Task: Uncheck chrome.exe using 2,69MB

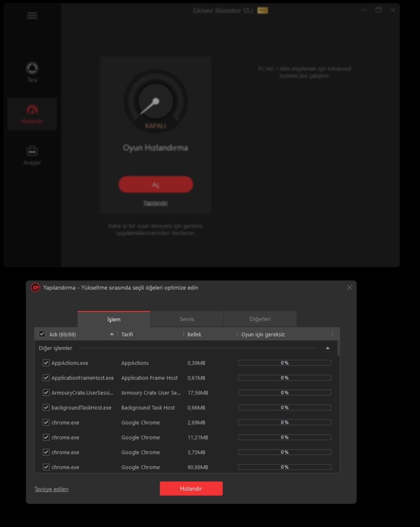Action: tap(46, 422)
